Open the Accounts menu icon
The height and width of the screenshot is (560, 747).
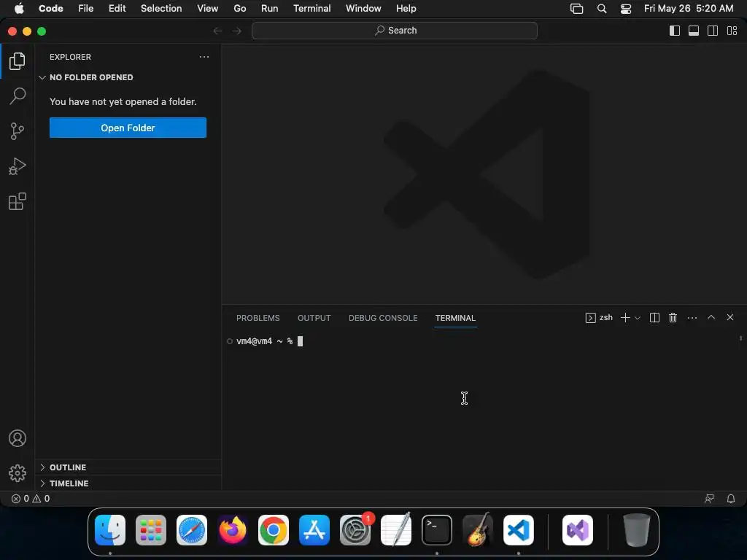click(x=18, y=438)
